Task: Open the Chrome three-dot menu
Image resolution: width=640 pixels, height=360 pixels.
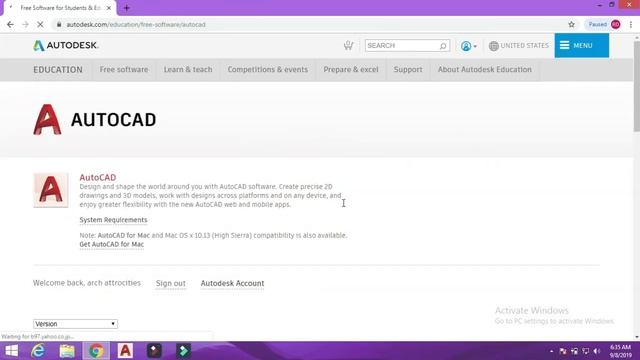Action: tap(631, 24)
